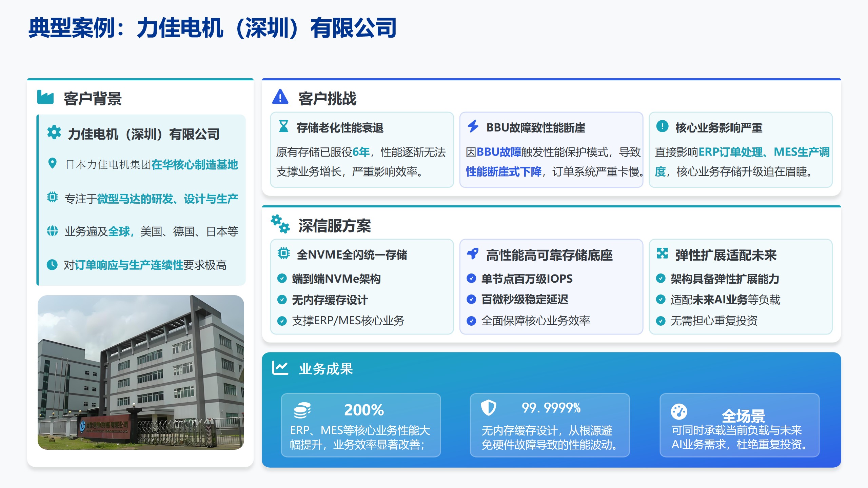Click the text 架构具备弹性扩展能力

click(x=725, y=279)
